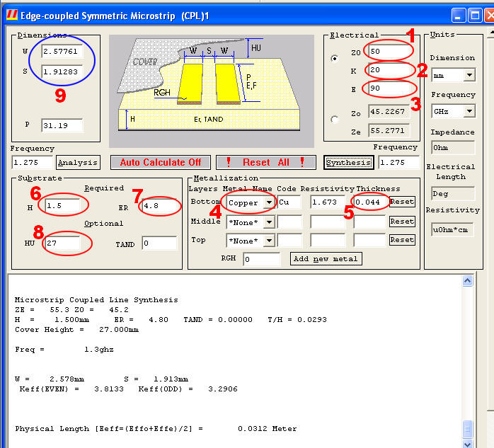Click the 'Physical Length' 0.0312 Meter output line

pos(156,428)
